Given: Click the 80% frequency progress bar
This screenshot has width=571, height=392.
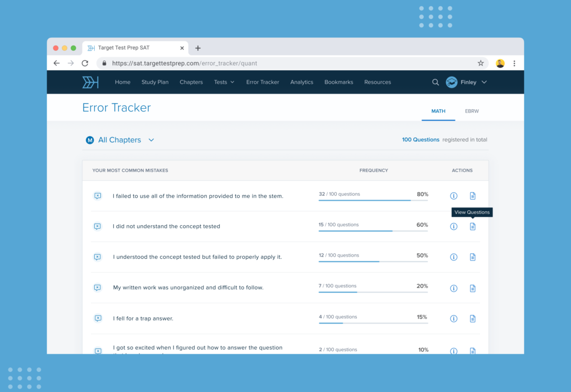Looking at the screenshot, I should [x=373, y=200].
